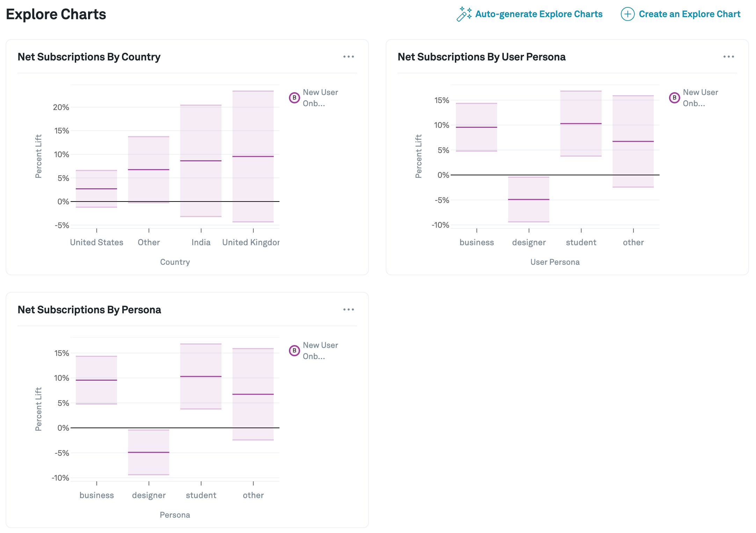Open the Auto-generate Explore Charts link
This screenshot has width=756, height=533.
pyautogui.click(x=539, y=14)
